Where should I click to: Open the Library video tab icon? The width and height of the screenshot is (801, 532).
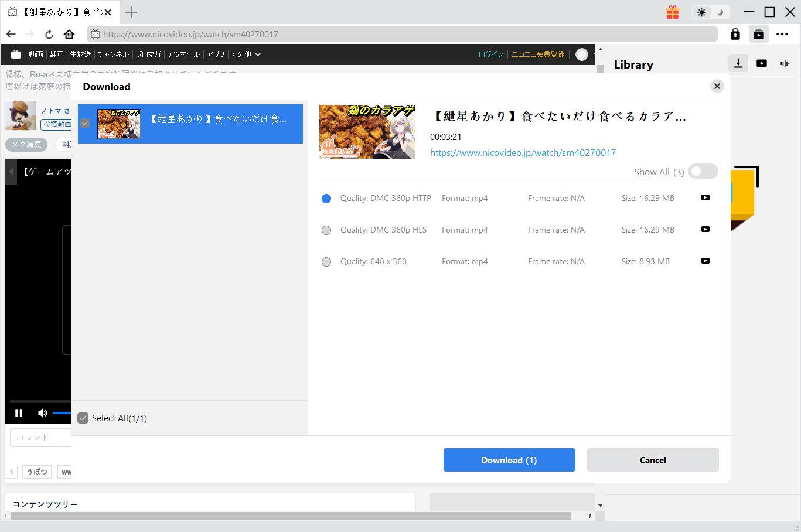761,63
